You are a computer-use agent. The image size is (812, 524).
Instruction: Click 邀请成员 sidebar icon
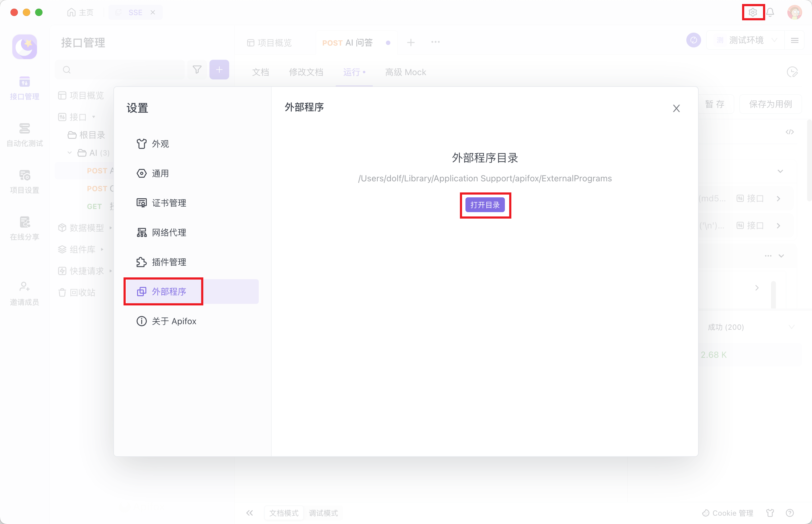pos(25,294)
